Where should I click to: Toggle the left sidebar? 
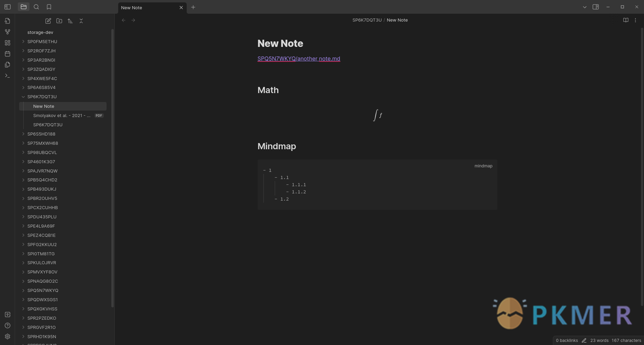(x=8, y=7)
